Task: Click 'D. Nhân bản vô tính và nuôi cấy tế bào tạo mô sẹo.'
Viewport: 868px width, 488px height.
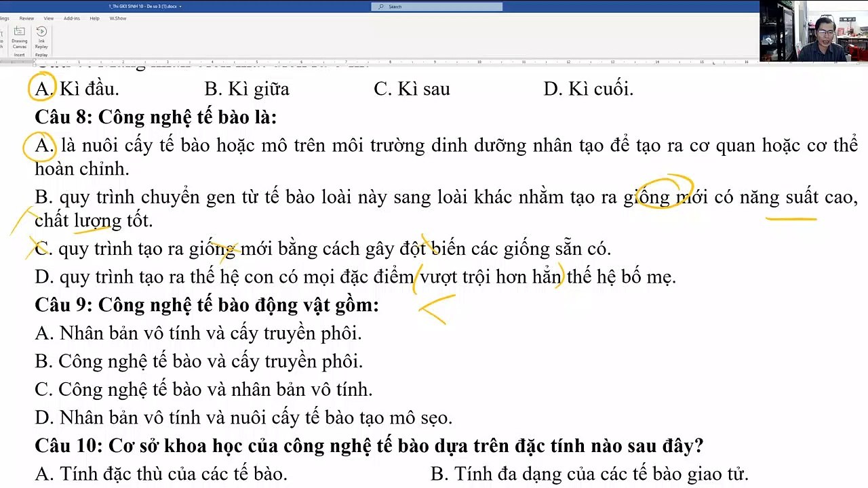Action: point(243,418)
